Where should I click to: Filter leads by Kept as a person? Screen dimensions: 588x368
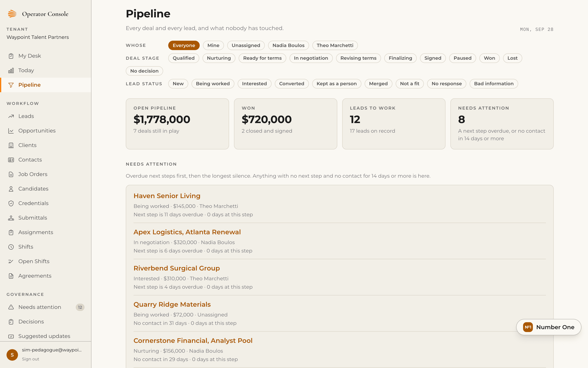click(x=336, y=84)
